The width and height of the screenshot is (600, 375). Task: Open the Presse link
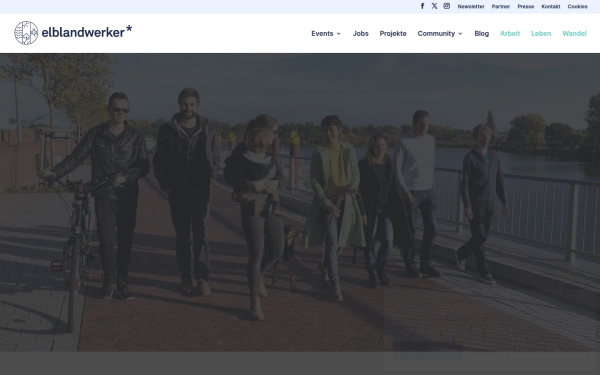click(526, 7)
